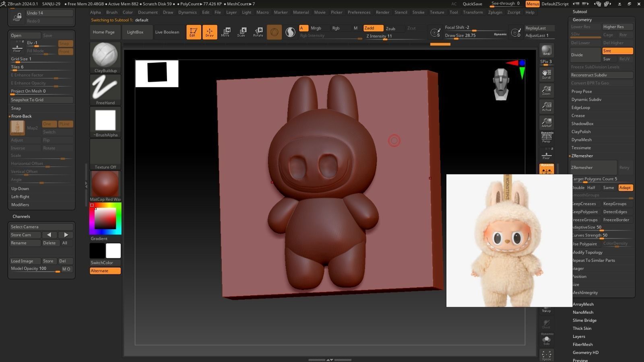Open the Texture Off selector
Image resolution: width=644 pixels, height=362 pixels.
click(105, 154)
